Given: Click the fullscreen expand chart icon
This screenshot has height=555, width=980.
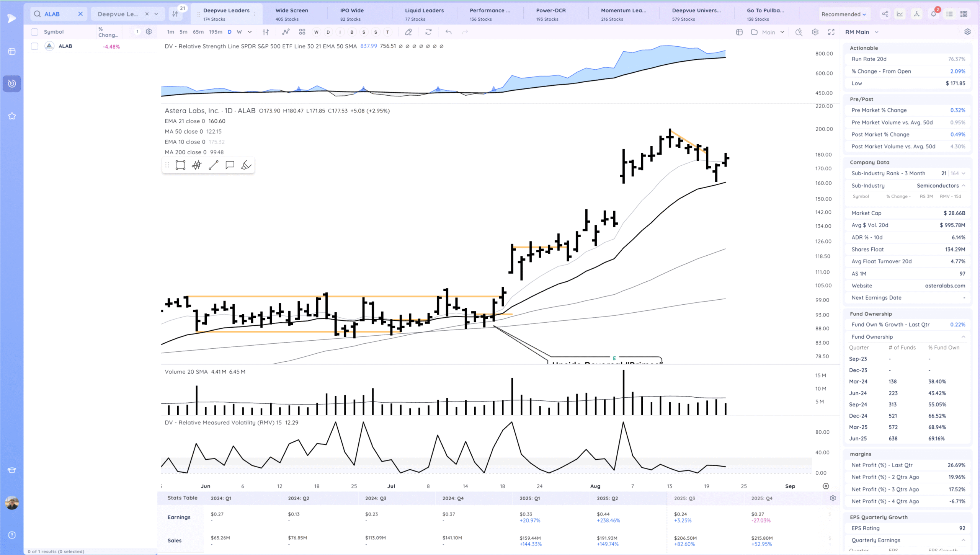Looking at the screenshot, I should [x=831, y=32].
